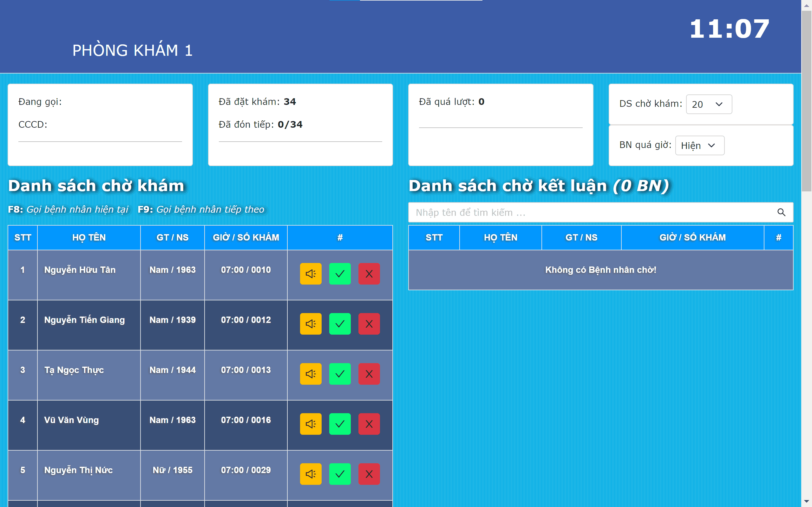Call patient Nguyễn Tiến Giang speaker icon
Screen dimensions: 812x507
[x=311, y=324]
